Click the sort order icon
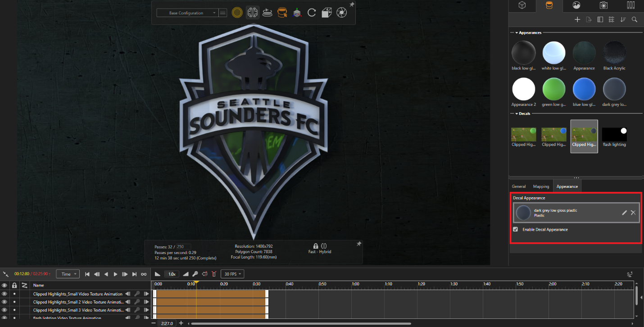 (623, 19)
